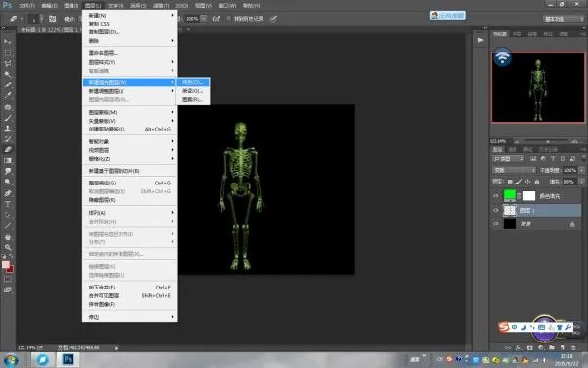This screenshot has height=368, width=588.
Task: Click the Quick Mask mode icon
Action: 8,279
